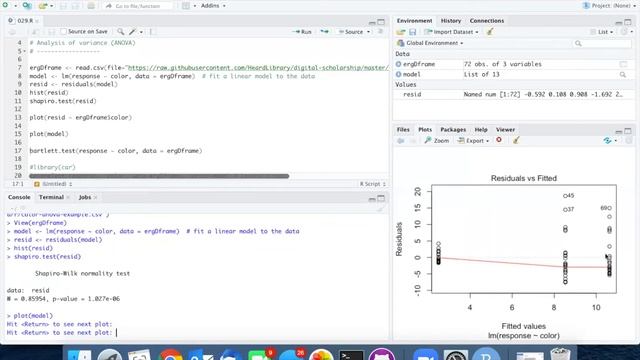Image resolution: width=640 pixels, height=360 pixels.
Task: Expand the recent files dropdown beside the folder
Action: tap(51, 6)
